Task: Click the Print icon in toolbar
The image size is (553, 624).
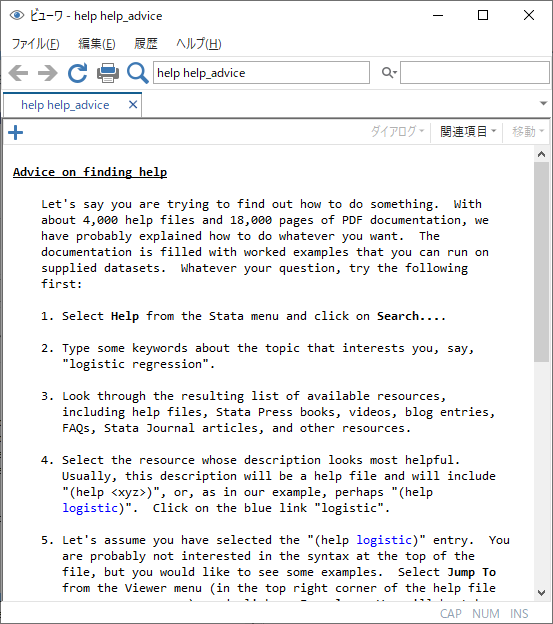Action: click(x=108, y=73)
